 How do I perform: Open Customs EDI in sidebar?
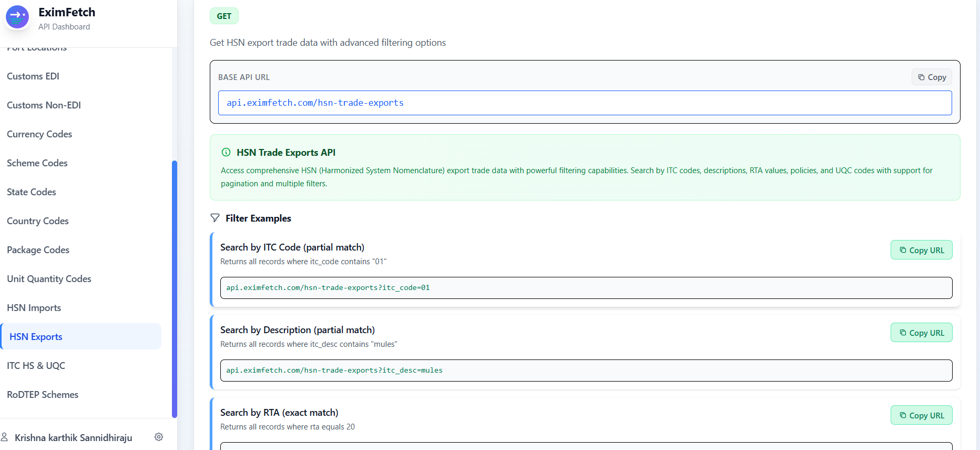coord(33,76)
